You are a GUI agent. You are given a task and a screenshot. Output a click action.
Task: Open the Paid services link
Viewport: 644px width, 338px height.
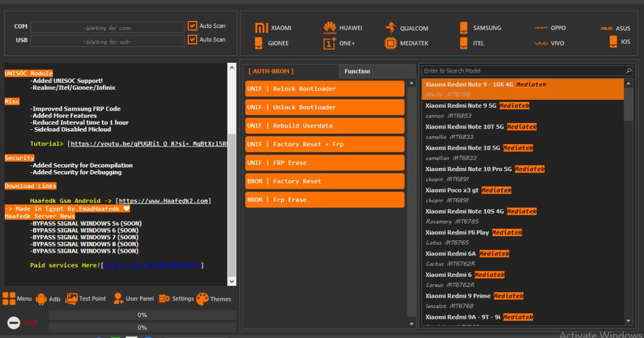[152, 266]
